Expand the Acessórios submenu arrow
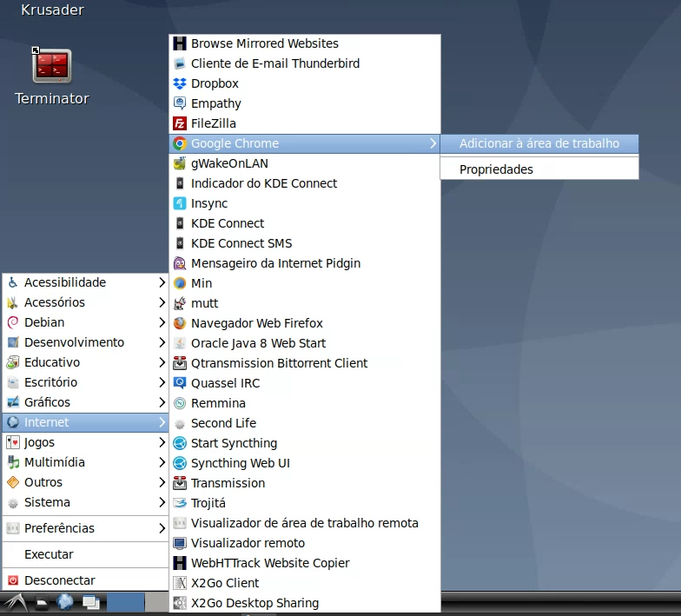The image size is (681, 616). (162, 302)
